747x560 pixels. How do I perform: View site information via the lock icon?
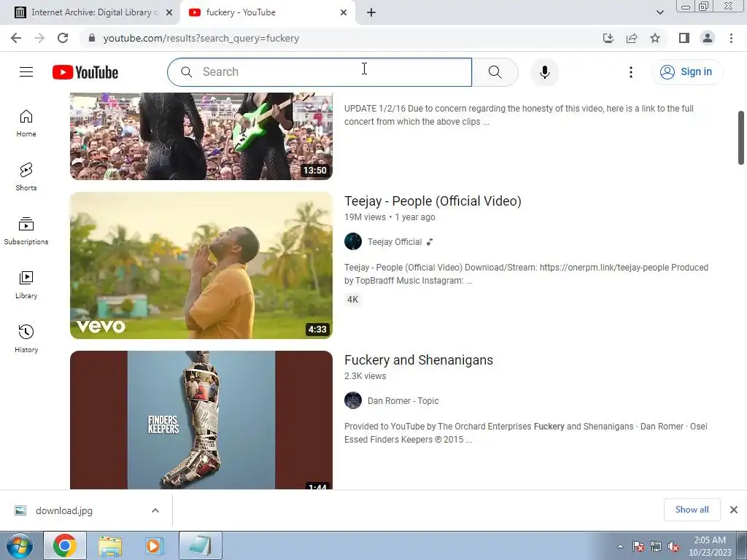click(x=92, y=38)
